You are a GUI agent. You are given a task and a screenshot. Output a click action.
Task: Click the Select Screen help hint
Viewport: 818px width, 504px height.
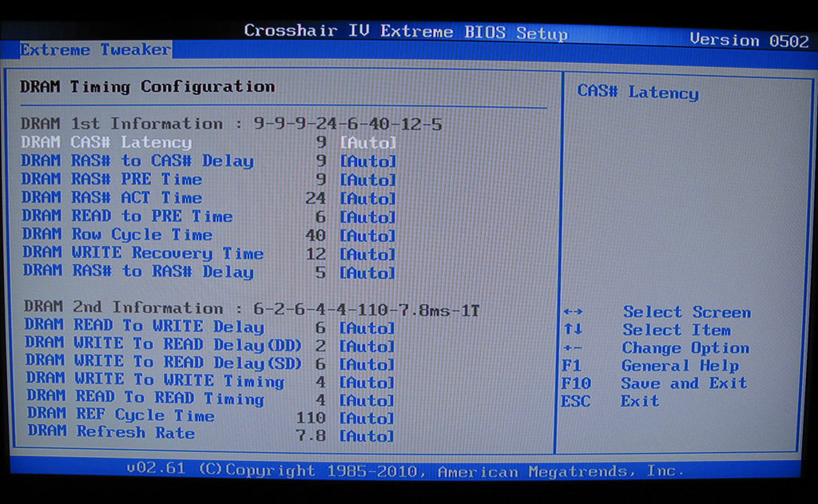pyautogui.click(x=686, y=312)
